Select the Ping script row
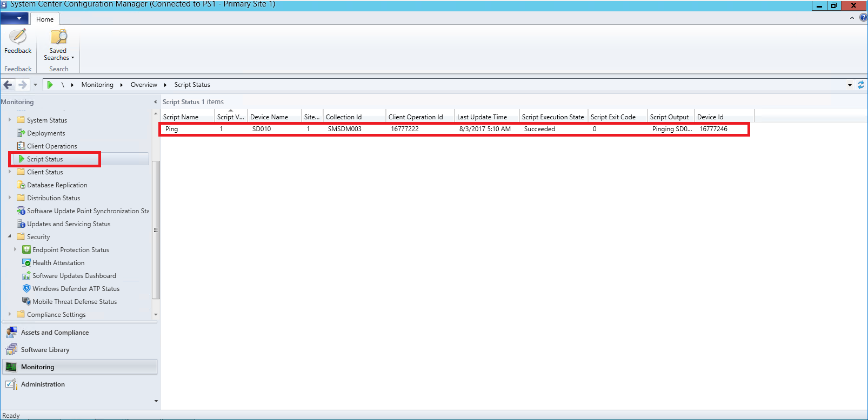 (454, 129)
